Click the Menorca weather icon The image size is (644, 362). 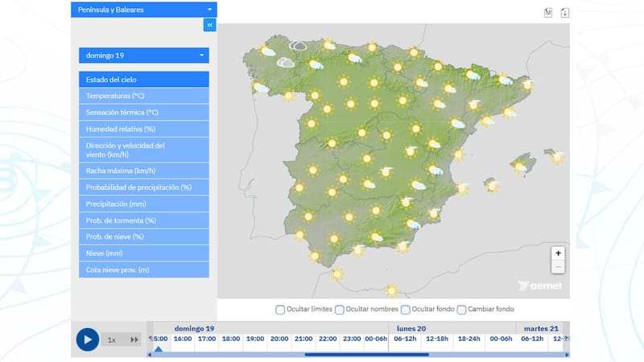point(557,156)
